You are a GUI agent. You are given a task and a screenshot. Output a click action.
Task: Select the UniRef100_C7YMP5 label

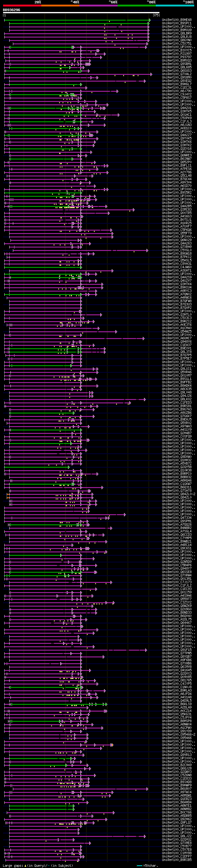coord(177,538)
